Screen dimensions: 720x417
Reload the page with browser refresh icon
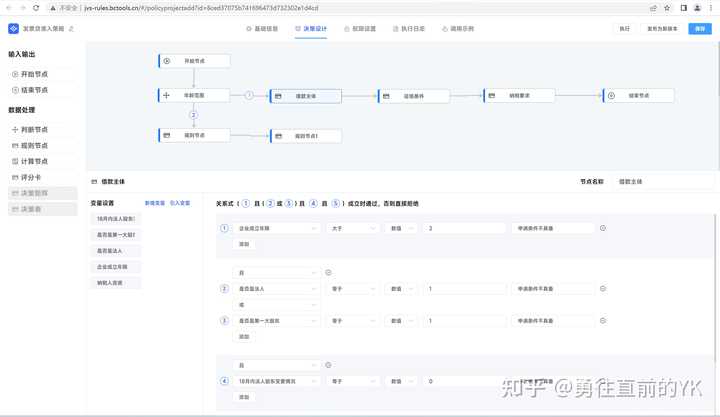coord(36,8)
